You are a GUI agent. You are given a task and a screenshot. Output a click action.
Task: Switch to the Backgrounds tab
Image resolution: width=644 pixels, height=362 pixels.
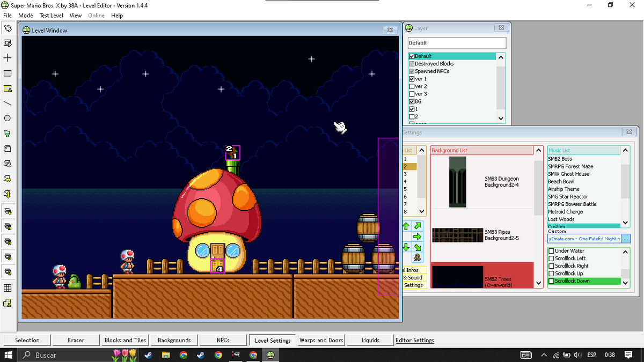174,340
